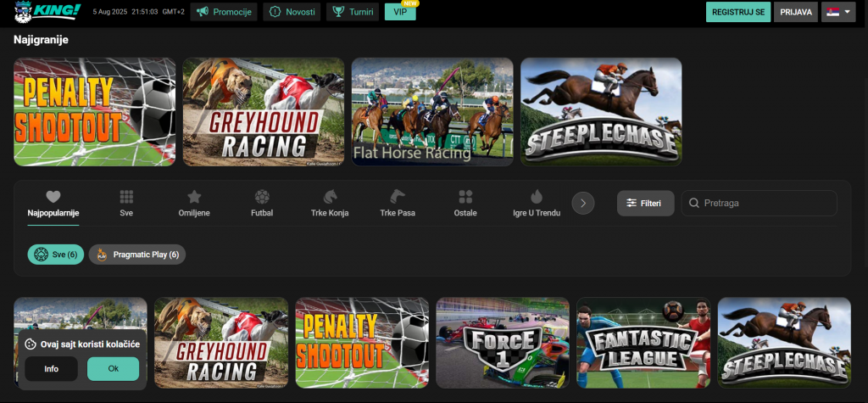Open the Filteri filter panel

(x=645, y=203)
